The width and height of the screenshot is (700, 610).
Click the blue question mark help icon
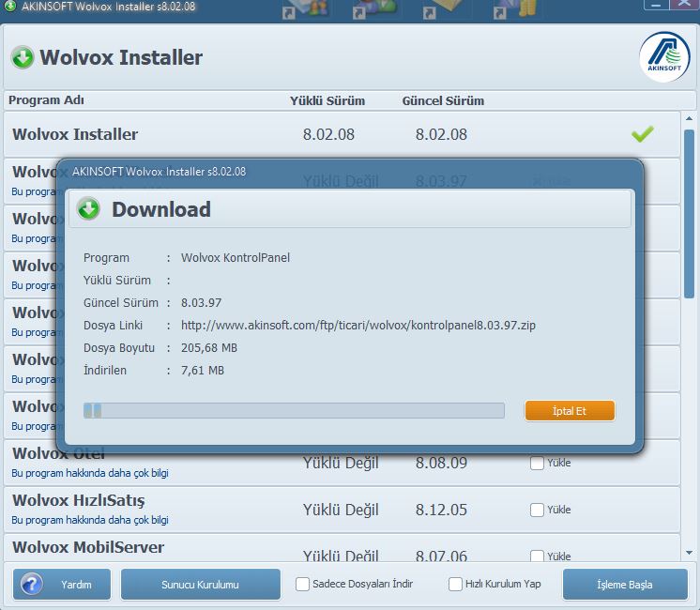(x=32, y=584)
